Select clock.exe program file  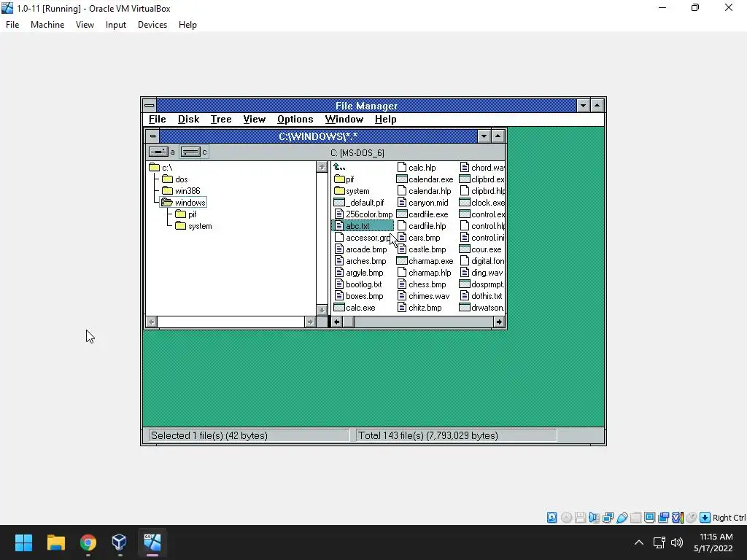481,203
